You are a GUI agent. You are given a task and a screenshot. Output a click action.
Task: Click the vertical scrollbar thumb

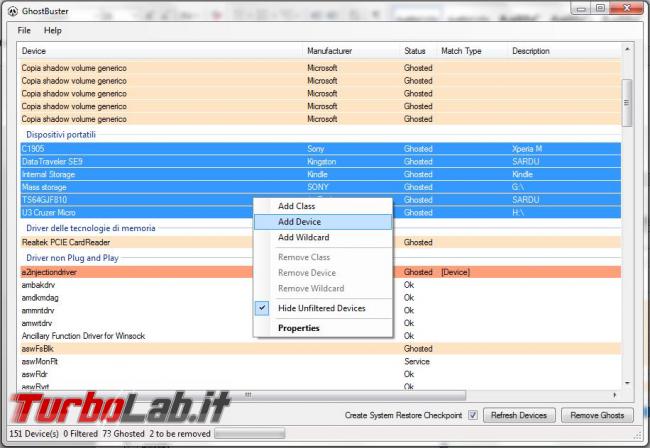[627, 102]
